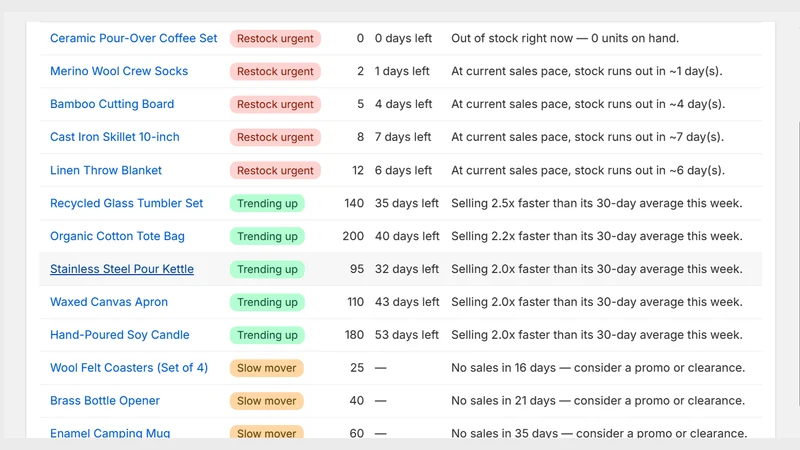Screen dimensions: 800x450
Task: Click Wool Felt Coasters (Set of 4)
Action: click(x=129, y=368)
